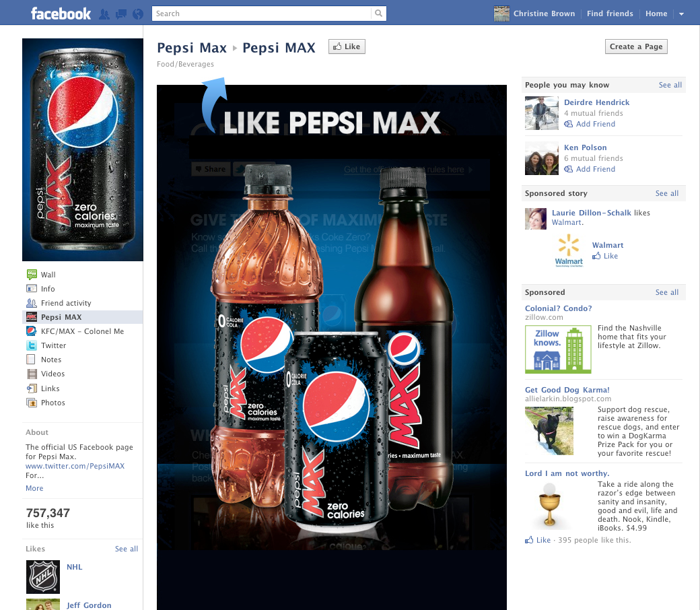700x610 pixels.
Task: Click See all for Likes
Action: [x=127, y=548]
